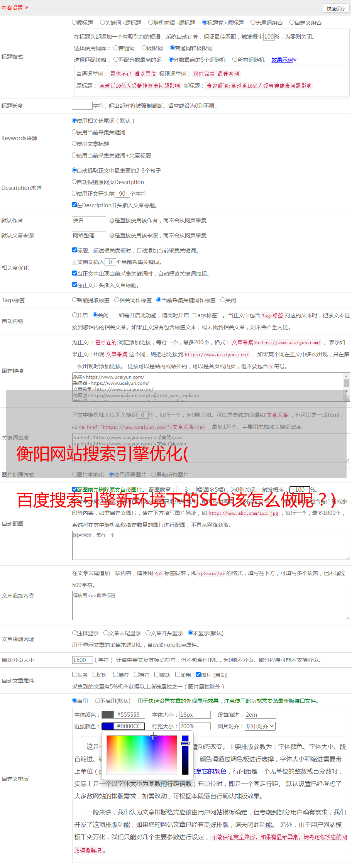The image size is (352, 868).
Task: Select 智能提取标签 for Tags
Action: coord(75,300)
